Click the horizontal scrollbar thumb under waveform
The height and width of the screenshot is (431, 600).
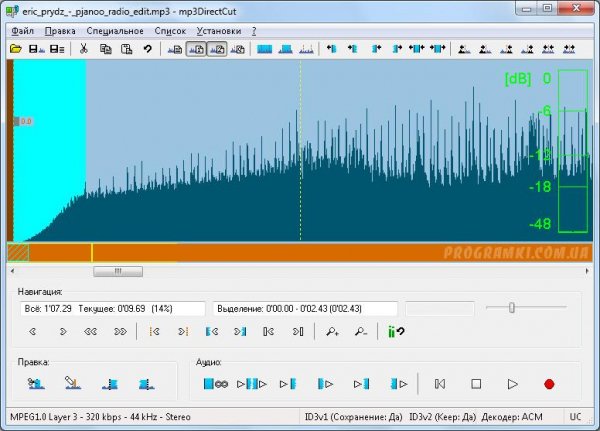118,271
